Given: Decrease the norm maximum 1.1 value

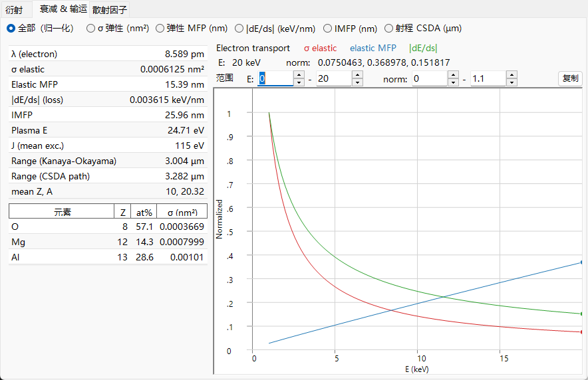Looking at the screenshot, I should coord(512,82).
